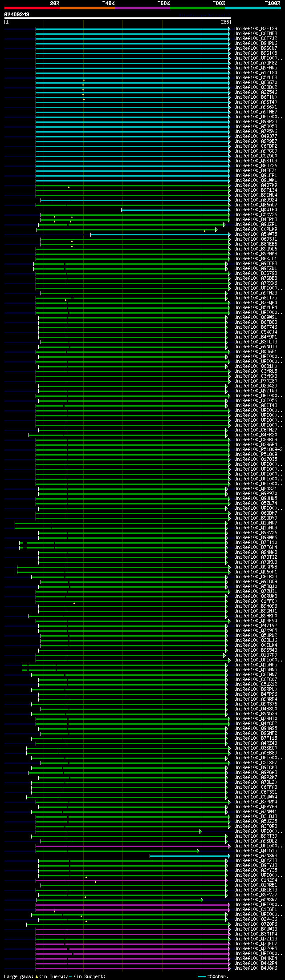Select label UniRef100_Q15MP5
This screenshot has width=285, height=980.
(256, 665)
